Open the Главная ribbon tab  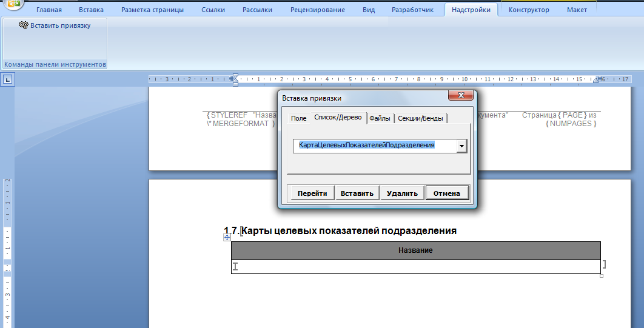[49, 10]
